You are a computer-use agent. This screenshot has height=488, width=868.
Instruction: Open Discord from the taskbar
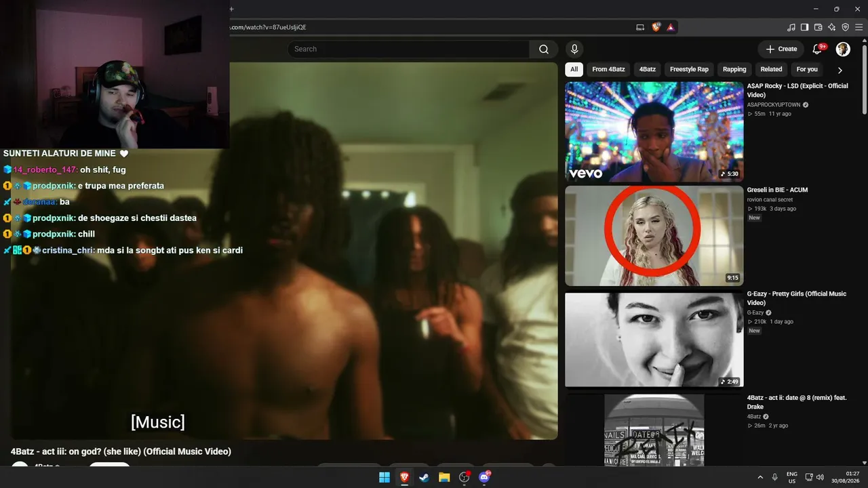click(485, 477)
